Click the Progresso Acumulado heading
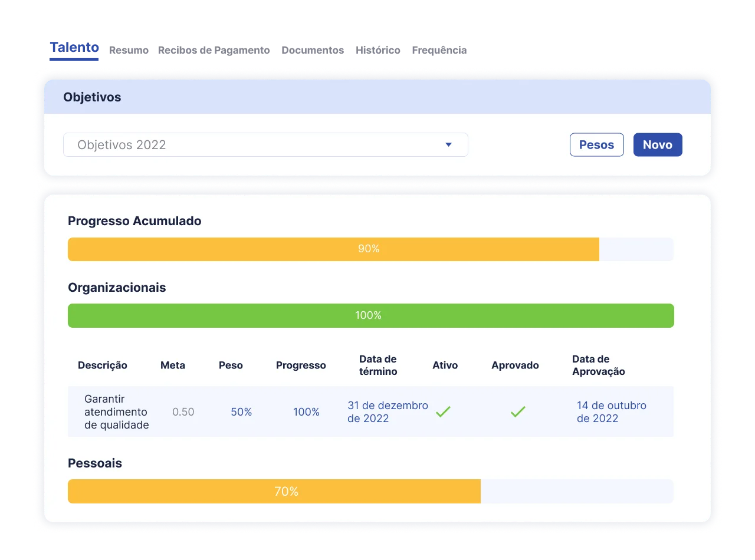The height and width of the screenshot is (560, 755). point(134,221)
